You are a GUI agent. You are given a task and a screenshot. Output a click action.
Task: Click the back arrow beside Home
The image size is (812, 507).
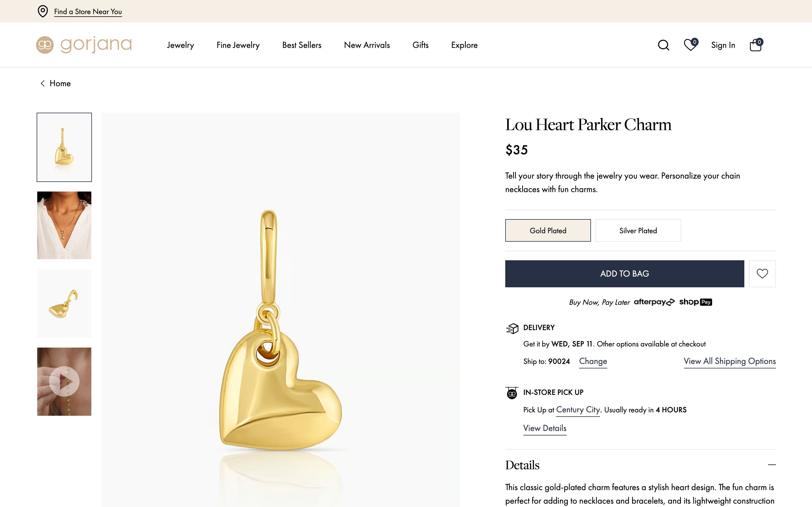[x=43, y=83]
